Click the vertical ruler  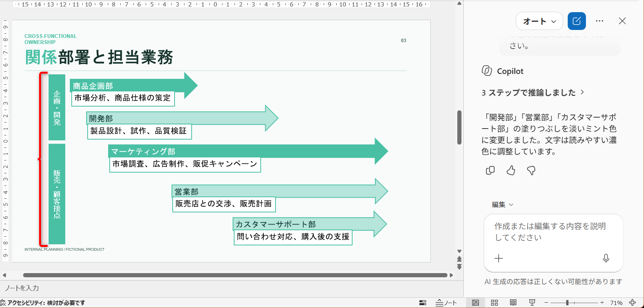5,141
